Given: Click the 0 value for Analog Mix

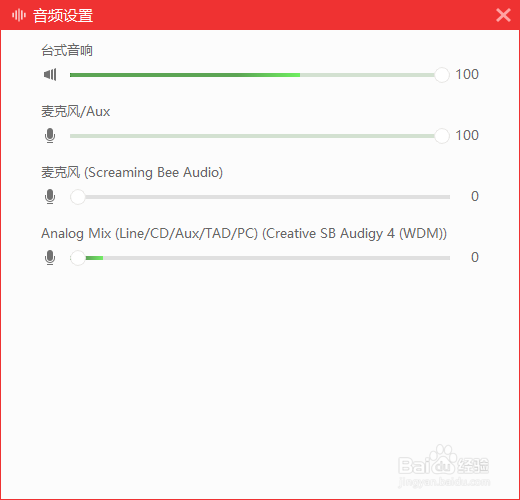Looking at the screenshot, I should tap(475, 257).
